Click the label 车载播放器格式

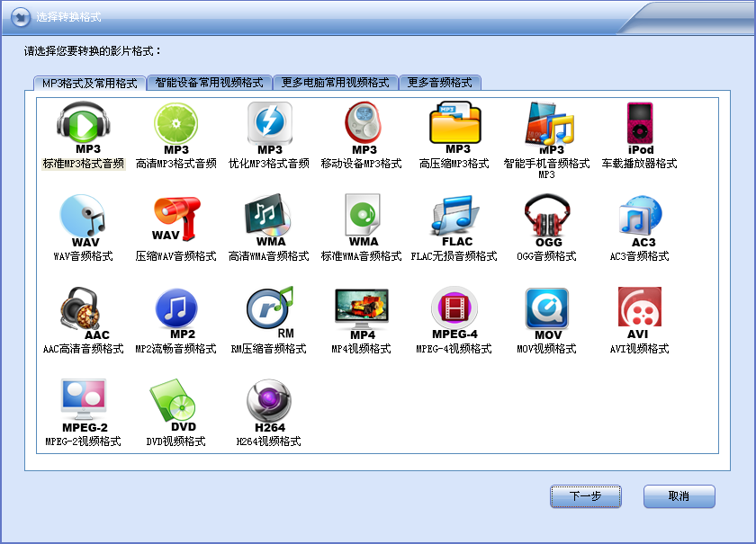click(x=639, y=164)
